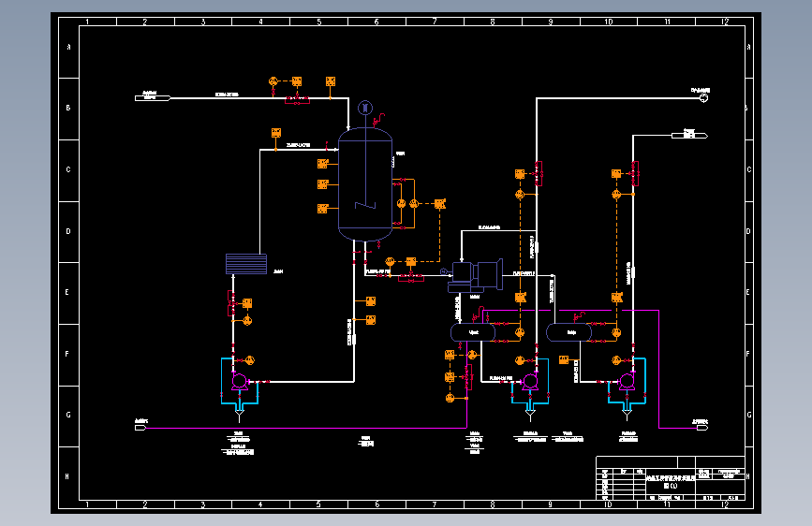
Task: Select the red control valve on the pipe to the arrow connector
Action: [635, 173]
